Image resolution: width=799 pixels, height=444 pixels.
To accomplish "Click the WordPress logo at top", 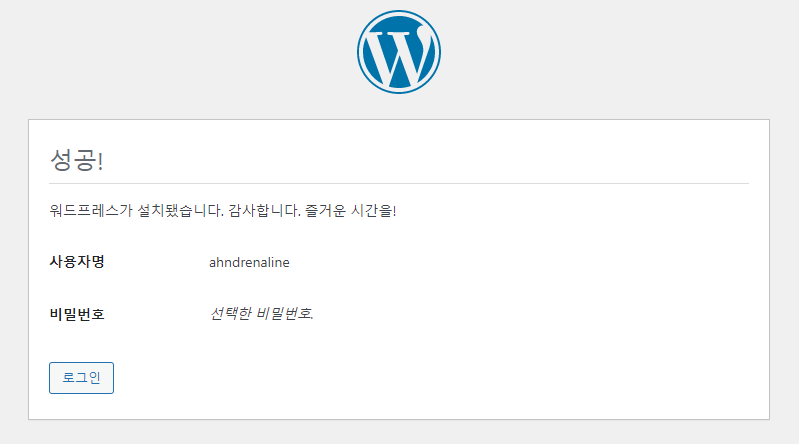I will [399, 52].
